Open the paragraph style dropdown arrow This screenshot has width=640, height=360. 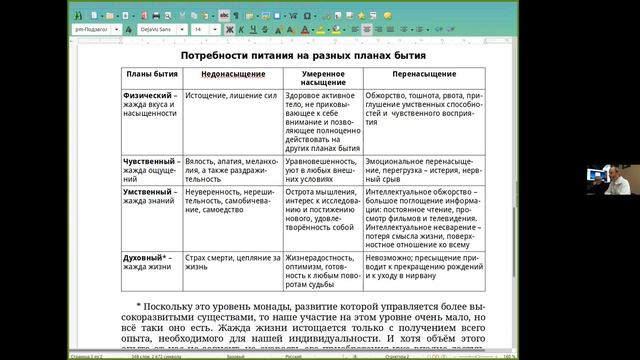[x=117, y=29]
